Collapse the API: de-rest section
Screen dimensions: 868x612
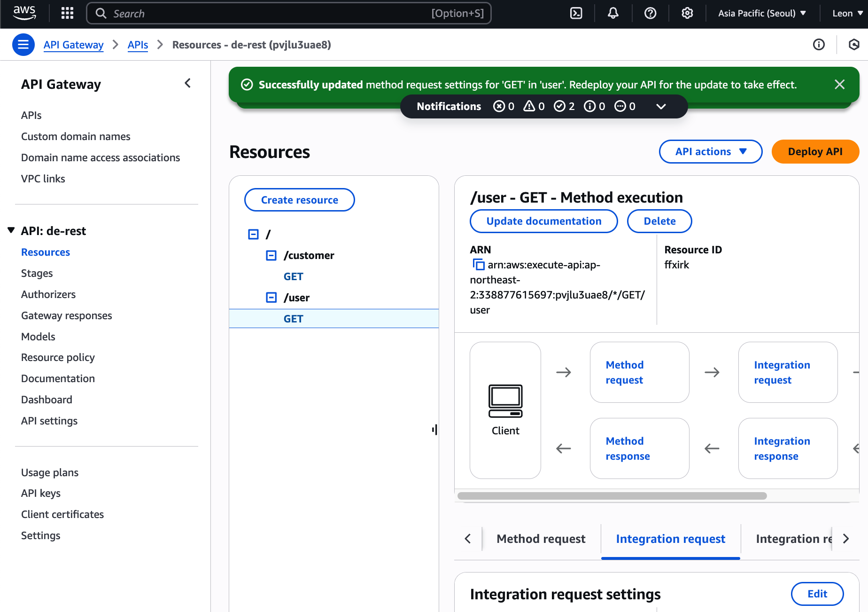point(11,230)
